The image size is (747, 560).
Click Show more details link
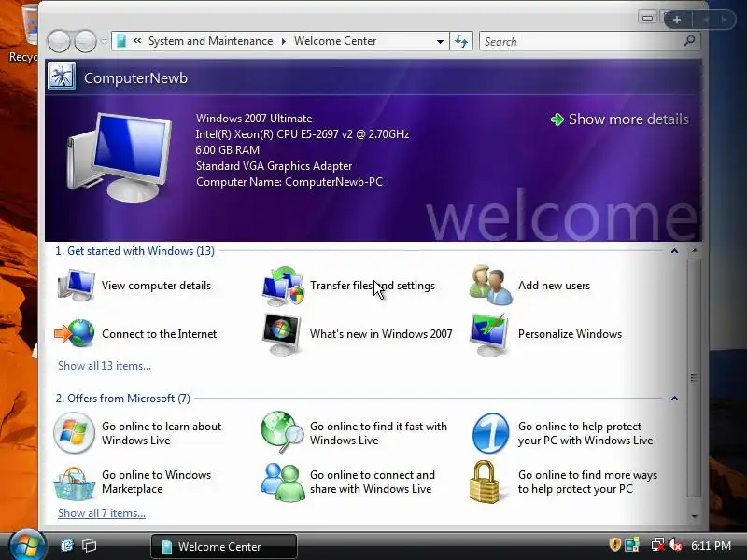(x=620, y=119)
